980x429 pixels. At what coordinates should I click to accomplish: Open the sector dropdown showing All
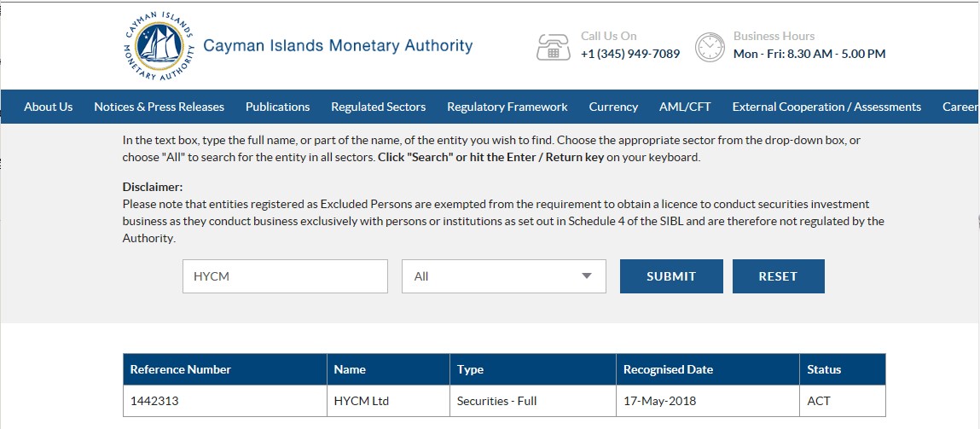pos(504,276)
